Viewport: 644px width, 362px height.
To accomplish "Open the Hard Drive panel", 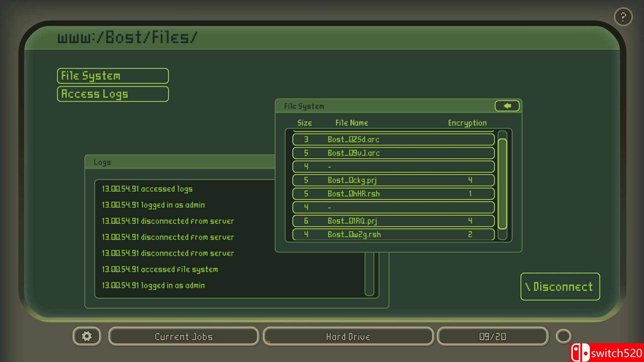I will click(348, 337).
